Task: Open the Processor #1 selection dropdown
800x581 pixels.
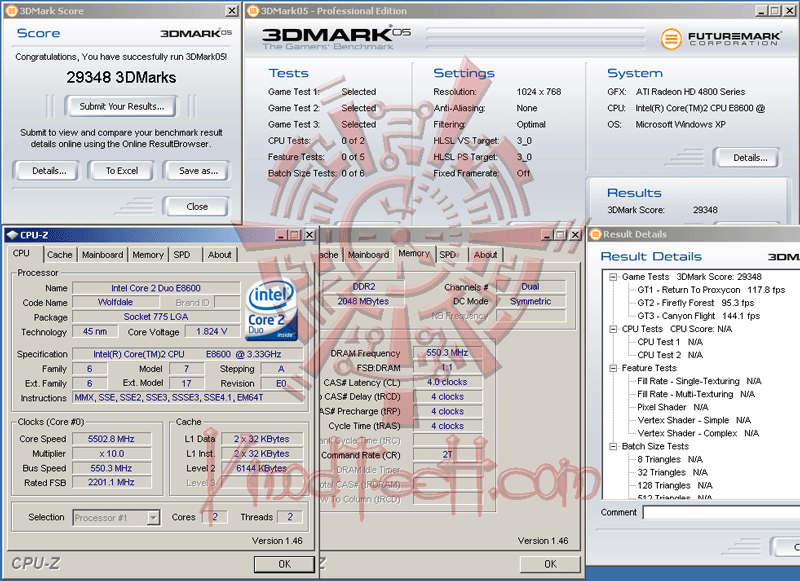Action: [x=154, y=518]
